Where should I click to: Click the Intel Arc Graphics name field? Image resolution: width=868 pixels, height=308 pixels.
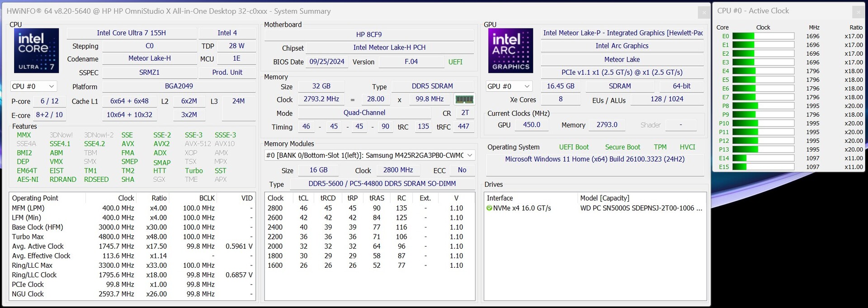point(622,46)
